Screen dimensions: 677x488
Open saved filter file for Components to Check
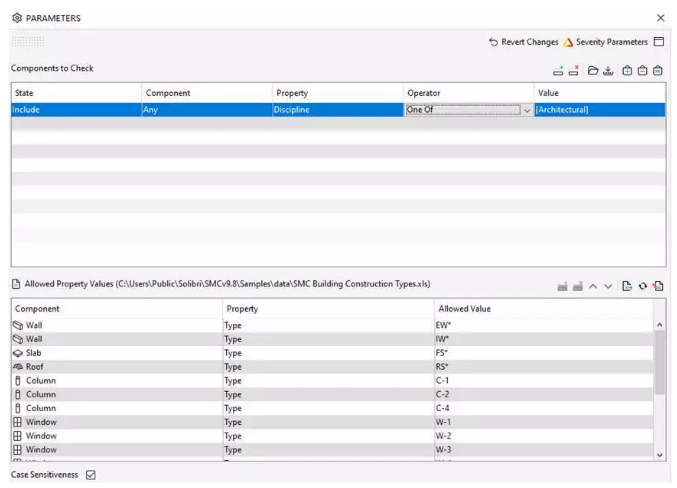593,70
